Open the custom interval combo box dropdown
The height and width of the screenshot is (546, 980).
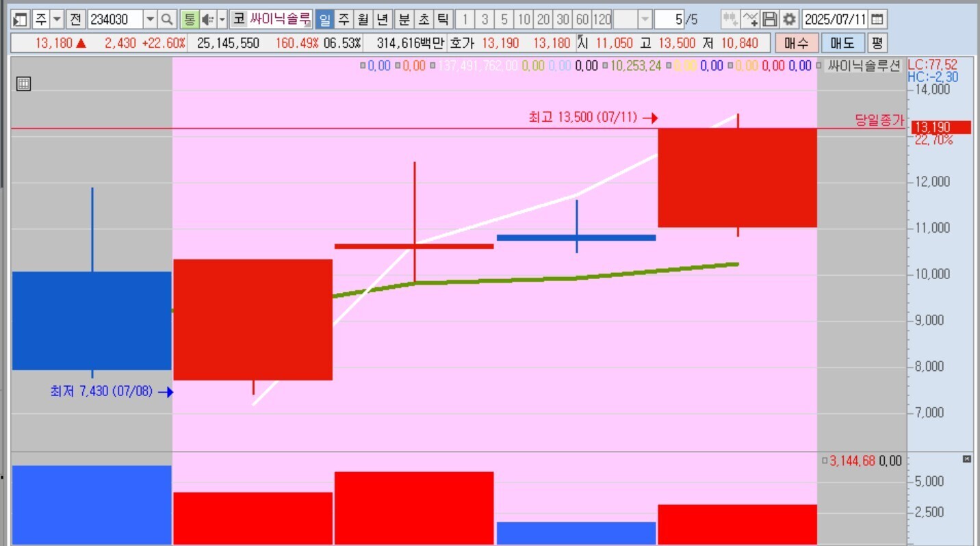(645, 19)
